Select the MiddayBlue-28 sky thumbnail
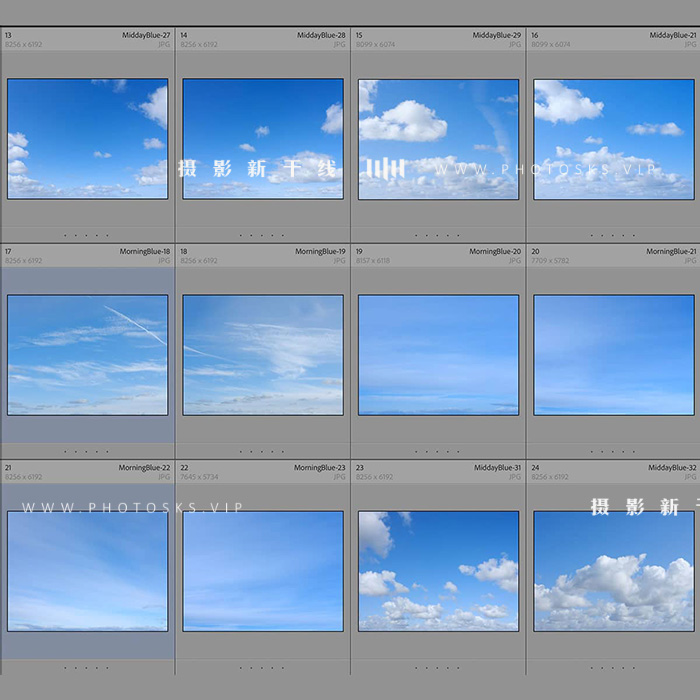This screenshot has height=700, width=700. tap(263, 139)
